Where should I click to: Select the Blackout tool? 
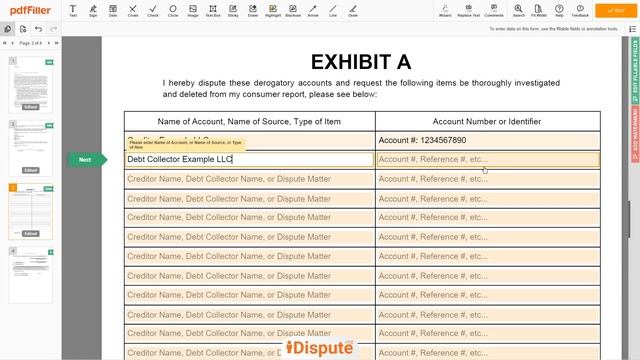(x=293, y=11)
